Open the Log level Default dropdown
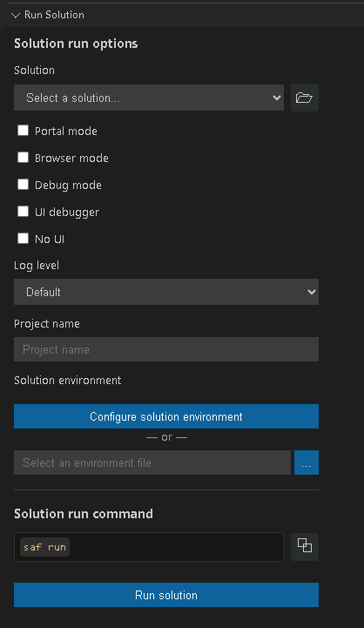Viewport: 364px width, 628px height. tap(166, 292)
